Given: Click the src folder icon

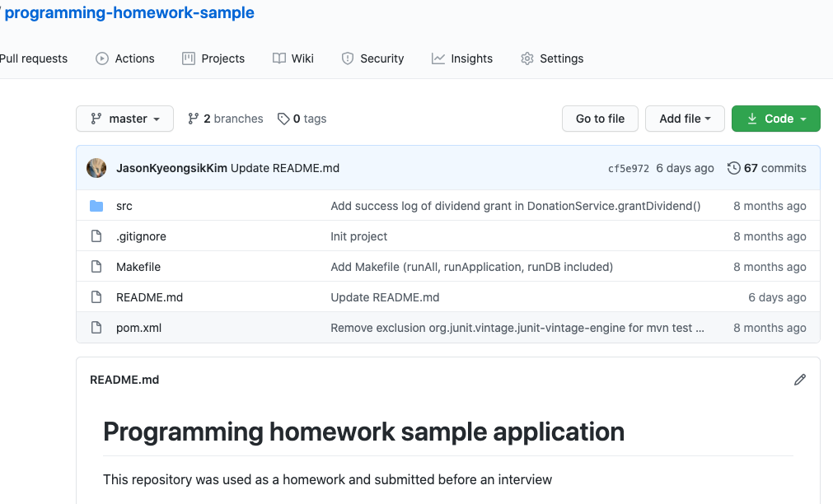Looking at the screenshot, I should coord(96,206).
